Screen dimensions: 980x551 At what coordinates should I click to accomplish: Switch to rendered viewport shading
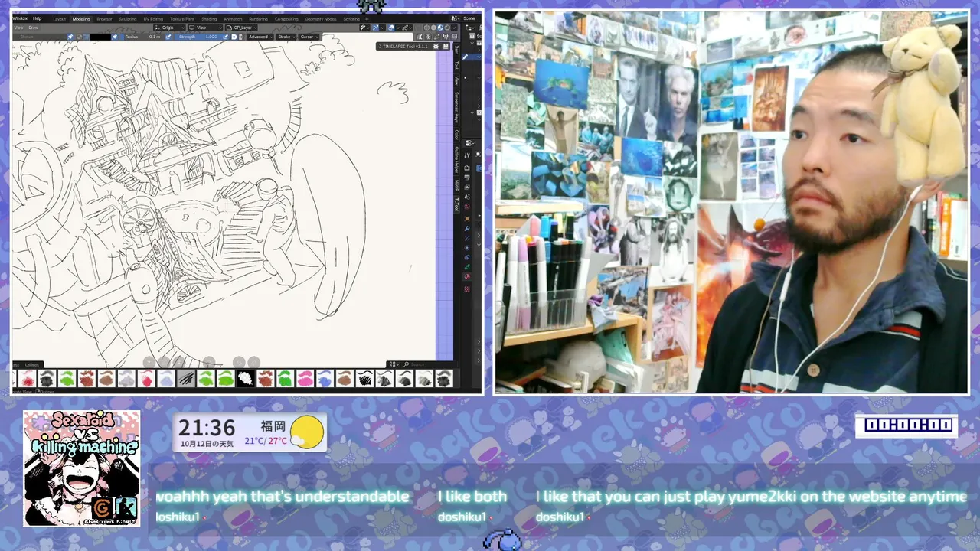[x=446, y=28]
